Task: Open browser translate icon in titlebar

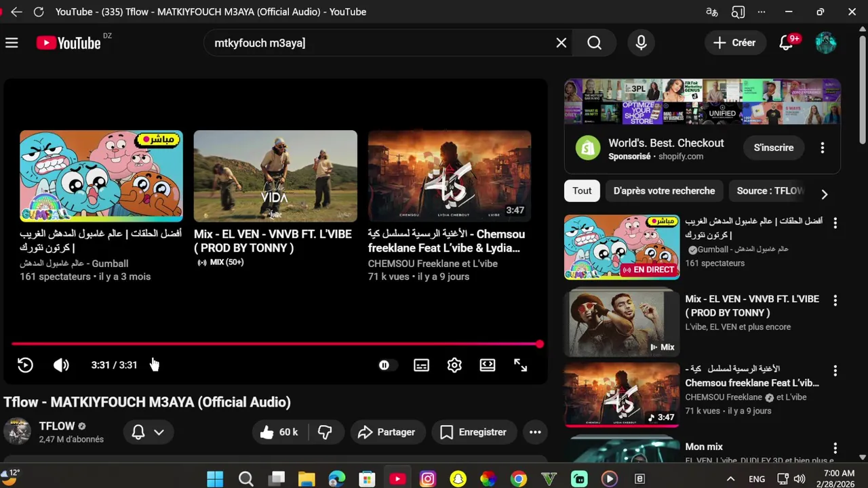Action: (x=712, y=12)
